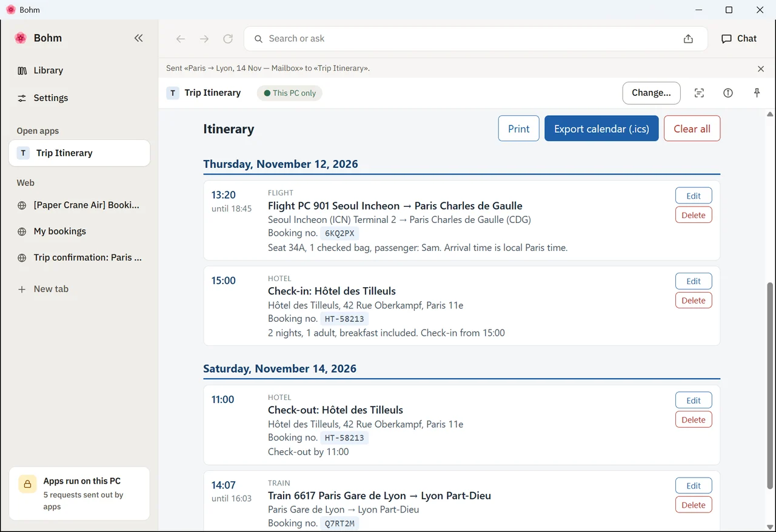Click the lock icon in Apps run card
Screen dimensions: 776x532
27,484
